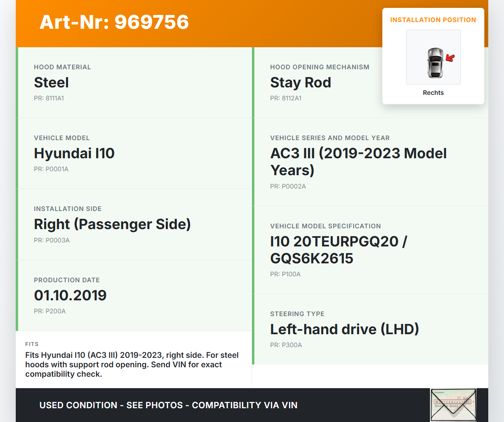Click PR code P300A under steering type
Viewport: 504px width, 422px height.
coord(286,345)
